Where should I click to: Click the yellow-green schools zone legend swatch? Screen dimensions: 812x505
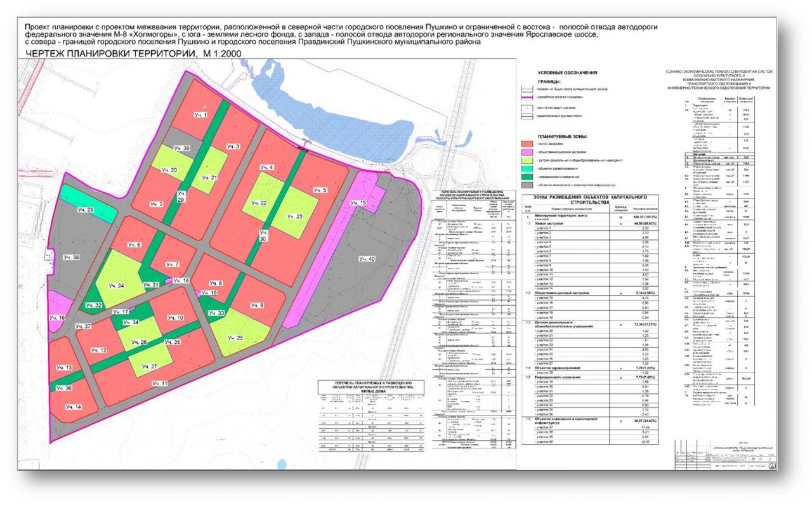pyautogui.click(x=527, y=161)
